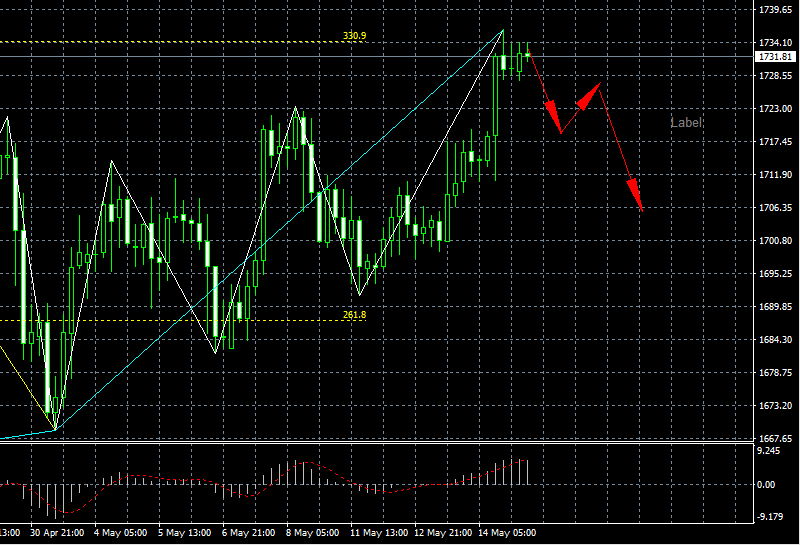This screenshot has width=800, height=545.
Task: Click the 8 May 05:00 time label
Action: [x=312, y=533]
